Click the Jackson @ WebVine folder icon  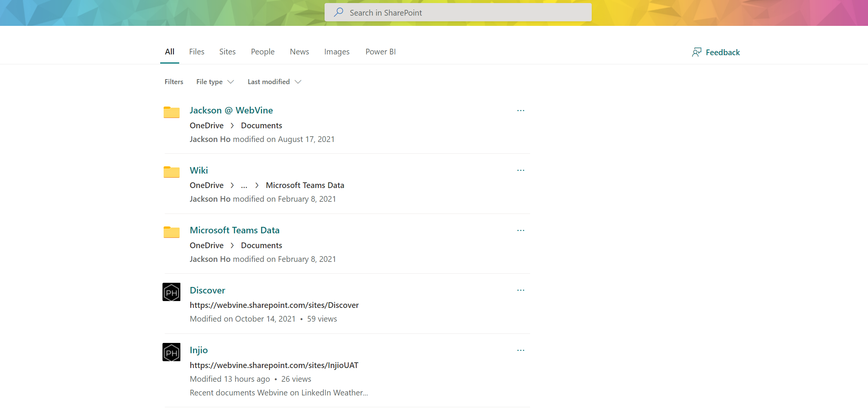pyautogui.click(x=172, y=112)
